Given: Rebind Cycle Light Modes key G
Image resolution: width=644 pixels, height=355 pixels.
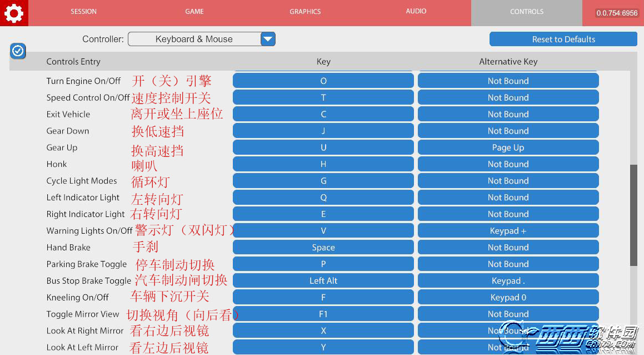Looking at the screenshot, I should click(323, 181).
